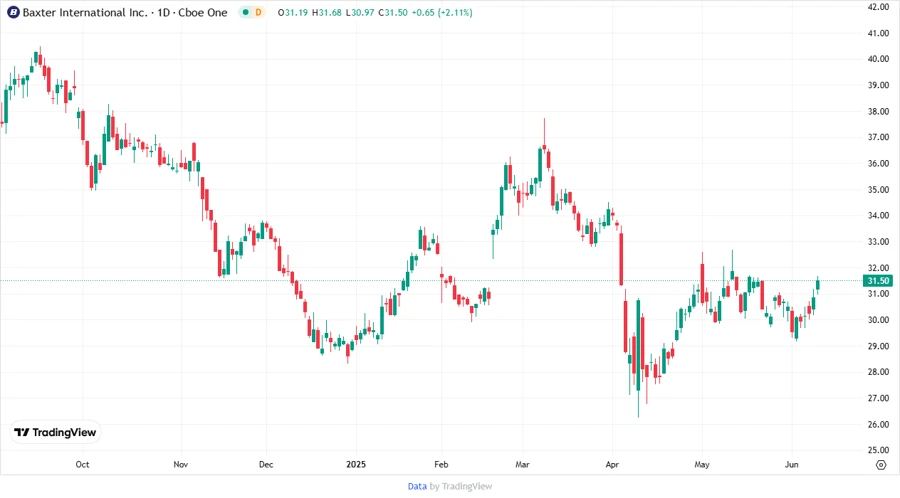Click the Feb label on time axis
Image resolution: width=900 pixels, height=498 pixels.
tap(441, 464)
